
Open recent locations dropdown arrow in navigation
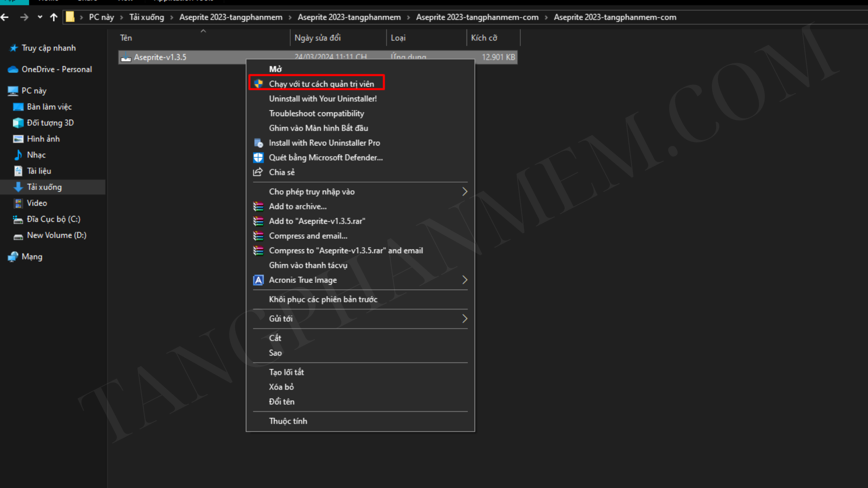pyautogui.click(x=40, y=17)
